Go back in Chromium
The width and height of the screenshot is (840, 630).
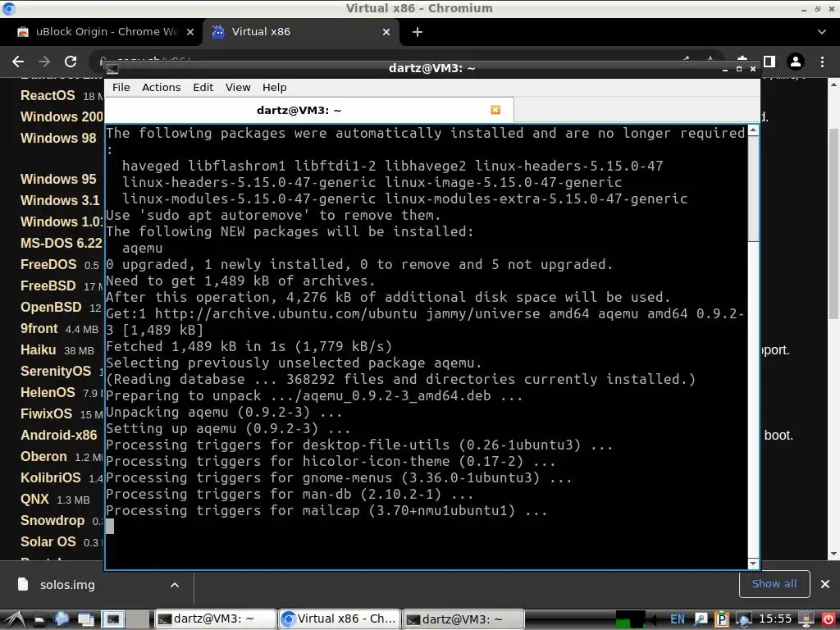pyautogui.click(x=18, y=62)
